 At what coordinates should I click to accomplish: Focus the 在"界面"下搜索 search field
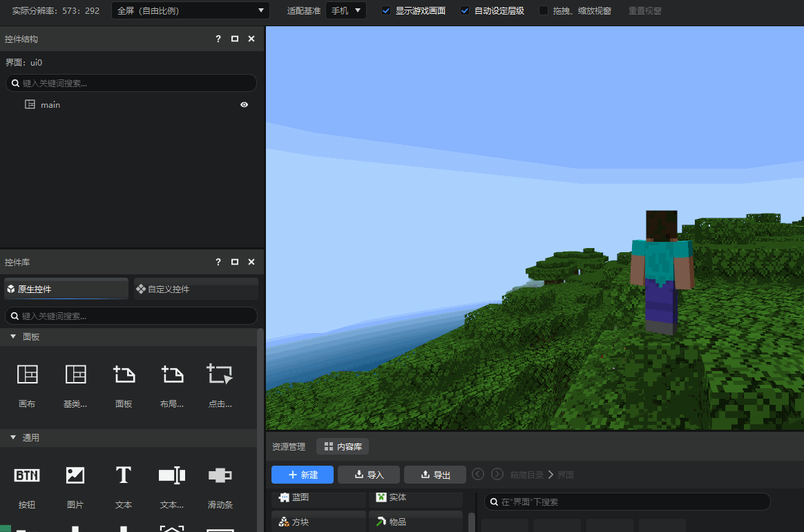(x=627, y=502)
